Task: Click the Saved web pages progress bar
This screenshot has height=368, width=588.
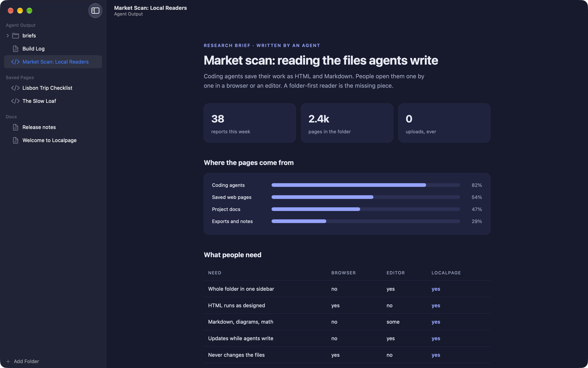Action: pos(365,197)
